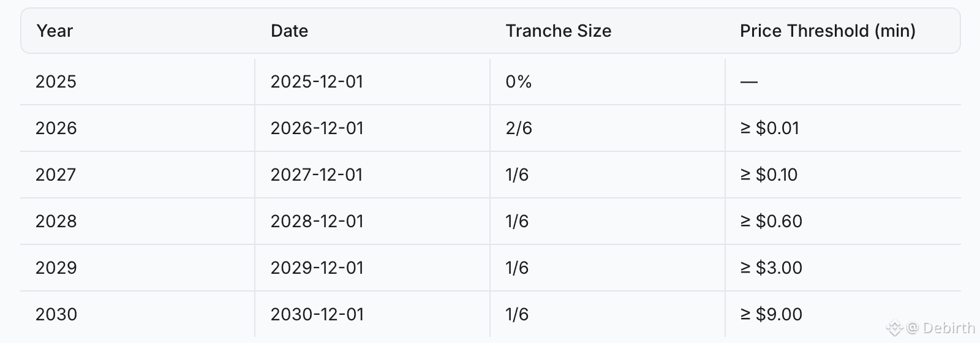Select the Tranche Size column header
The image size is (980, 343).
coord(558,31)
